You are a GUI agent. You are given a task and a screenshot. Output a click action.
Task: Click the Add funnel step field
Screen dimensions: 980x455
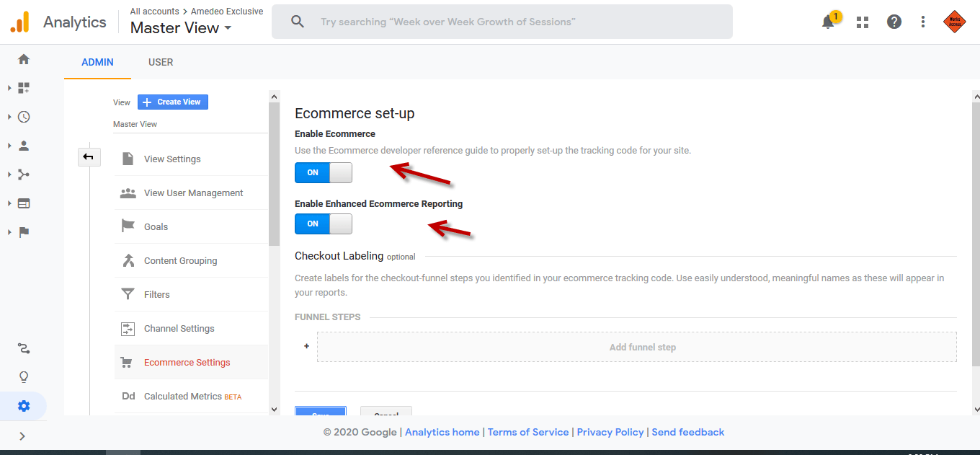[642, 347]
